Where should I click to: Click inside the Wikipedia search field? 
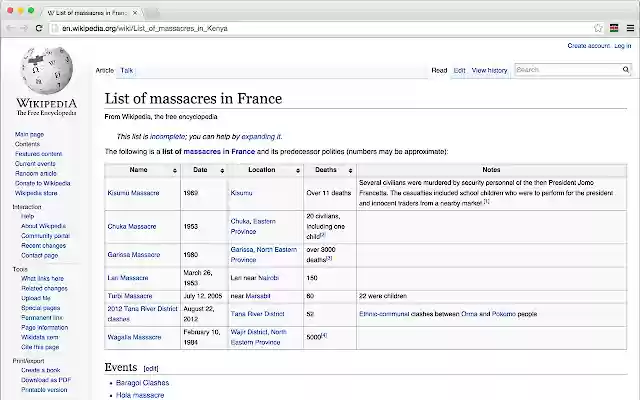pos(568,70)
